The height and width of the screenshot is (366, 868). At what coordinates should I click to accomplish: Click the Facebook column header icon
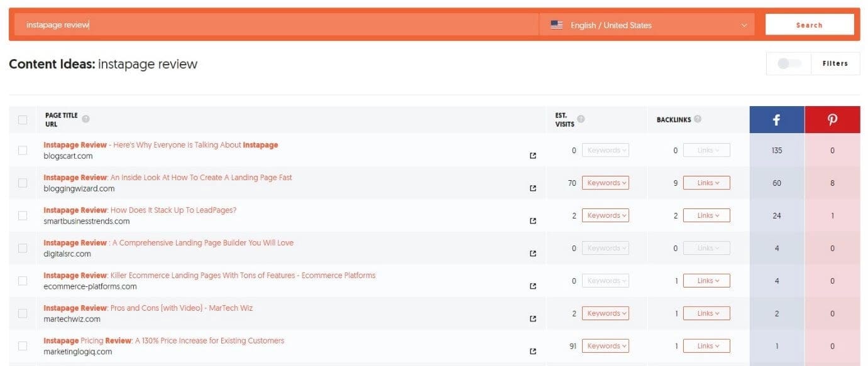(776, 119)
